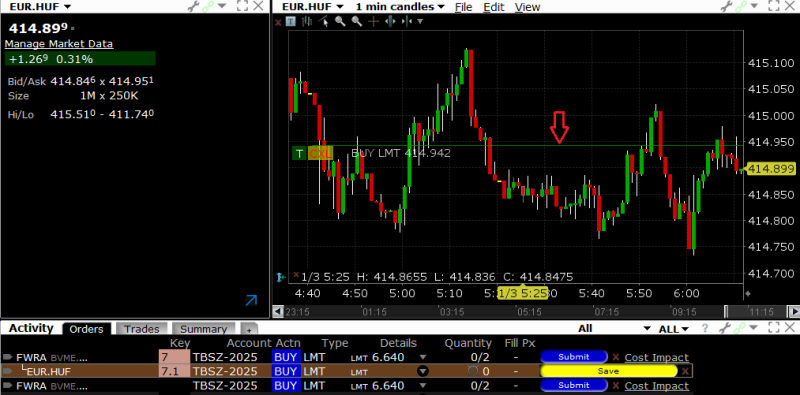This screenshot has height=395, width=800.
Task: Click the Manage Market Data link
Action: tap(59, 44)
